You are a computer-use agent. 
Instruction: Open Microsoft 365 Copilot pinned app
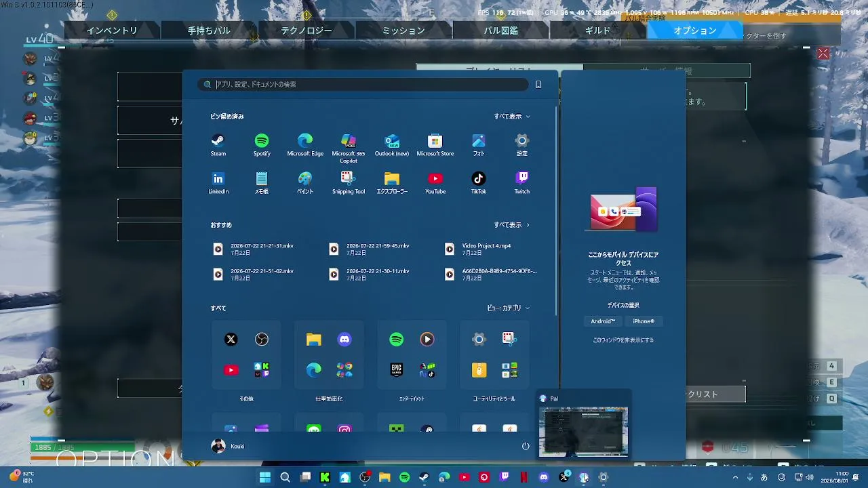pos(349,148)
